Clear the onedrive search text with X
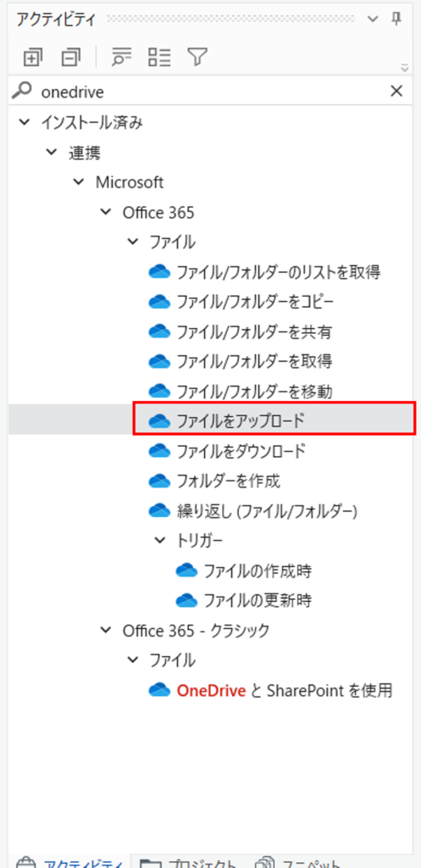The height and width of the screenshot is (868, 421). pos(396,92)
